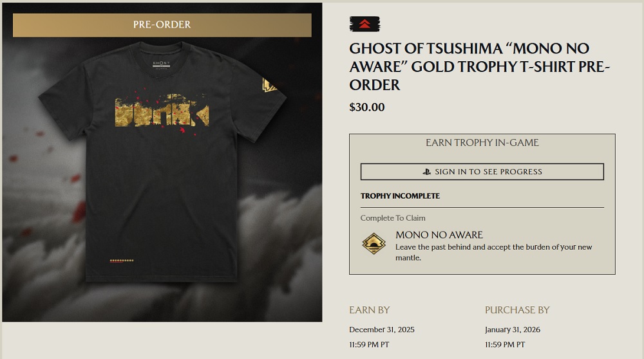Click the Complete To Claim text
The width and height of the screenshot is (644, 359).
pyautogui.click(x=393, y=218)
